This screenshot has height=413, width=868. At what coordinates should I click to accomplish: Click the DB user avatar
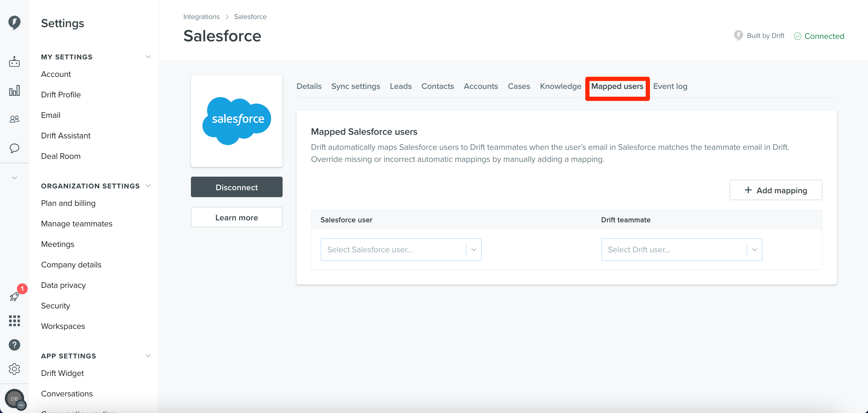pyautogui.click(x=14, y=399)
